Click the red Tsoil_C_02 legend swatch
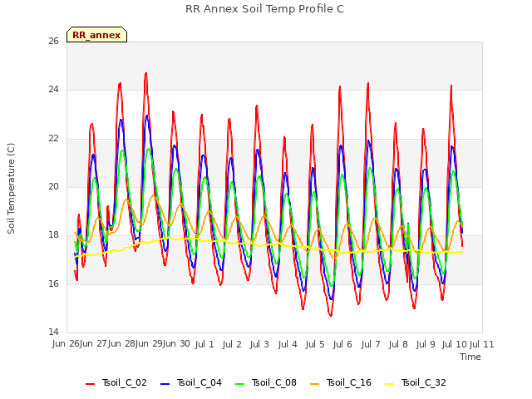 [x=91, y=384]
